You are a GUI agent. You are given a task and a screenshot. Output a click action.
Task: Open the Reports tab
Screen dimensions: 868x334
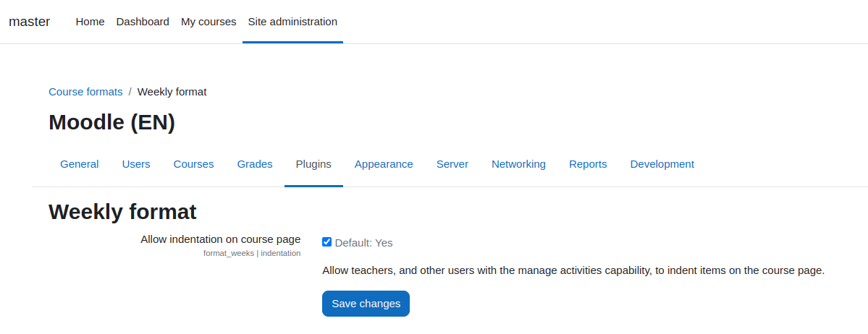pyautogui.click(x=588, y=164)
